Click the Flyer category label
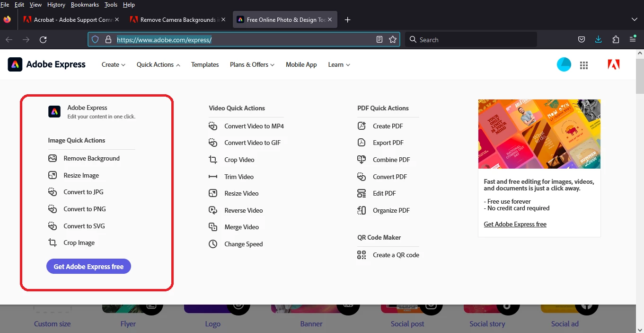644x333 pixels. pyautogui.click(x=128, y=324)
